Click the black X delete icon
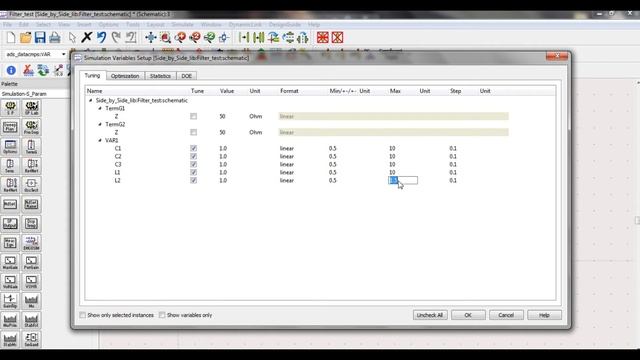 tap(87, 38)
